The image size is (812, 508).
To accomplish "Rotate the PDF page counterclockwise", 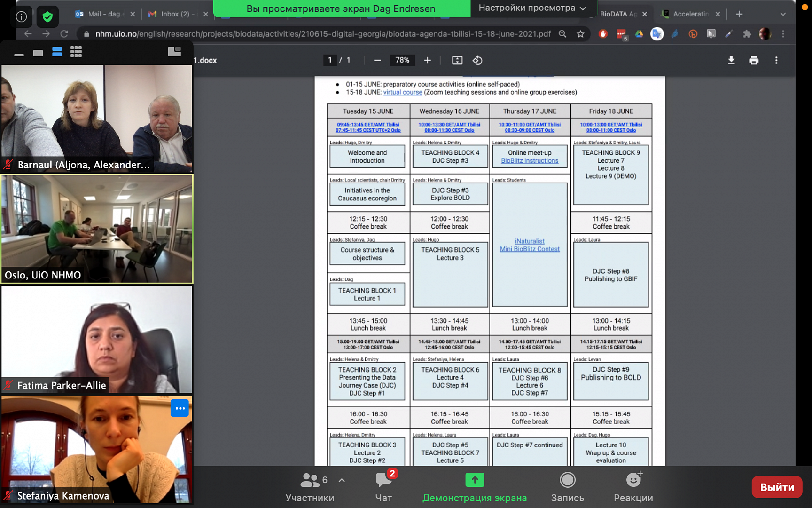I will (x=477, y=60).
